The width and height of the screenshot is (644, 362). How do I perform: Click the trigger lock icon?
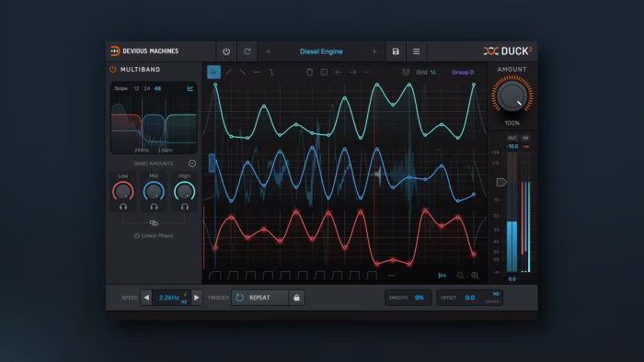(296, 298)
